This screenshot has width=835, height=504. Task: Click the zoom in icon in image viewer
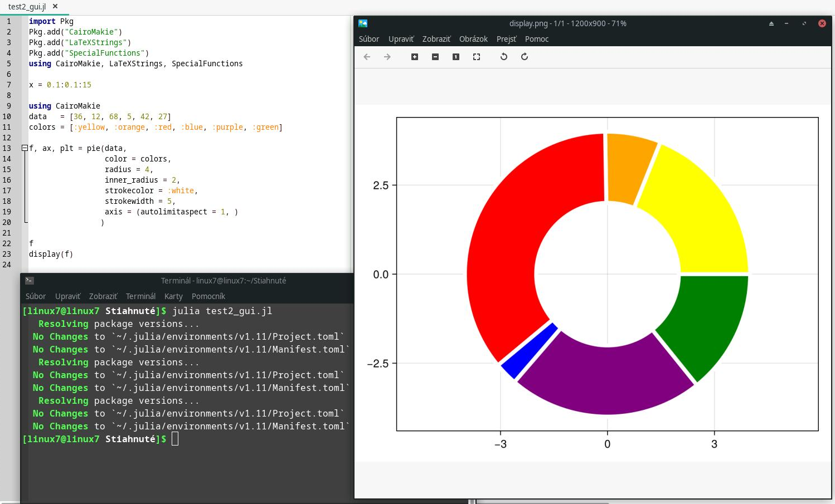coord(415,57)
